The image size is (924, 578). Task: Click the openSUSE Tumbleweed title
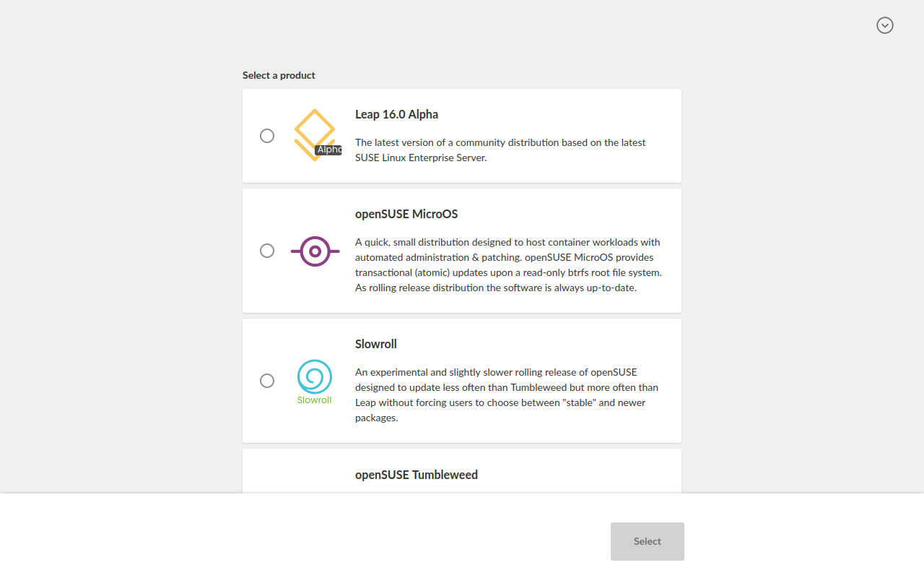pyautogui.click(x=417, y=475)
